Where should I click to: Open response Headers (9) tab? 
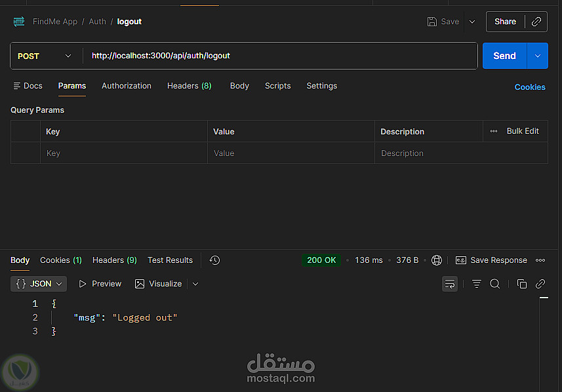click(x=115, y=260)
